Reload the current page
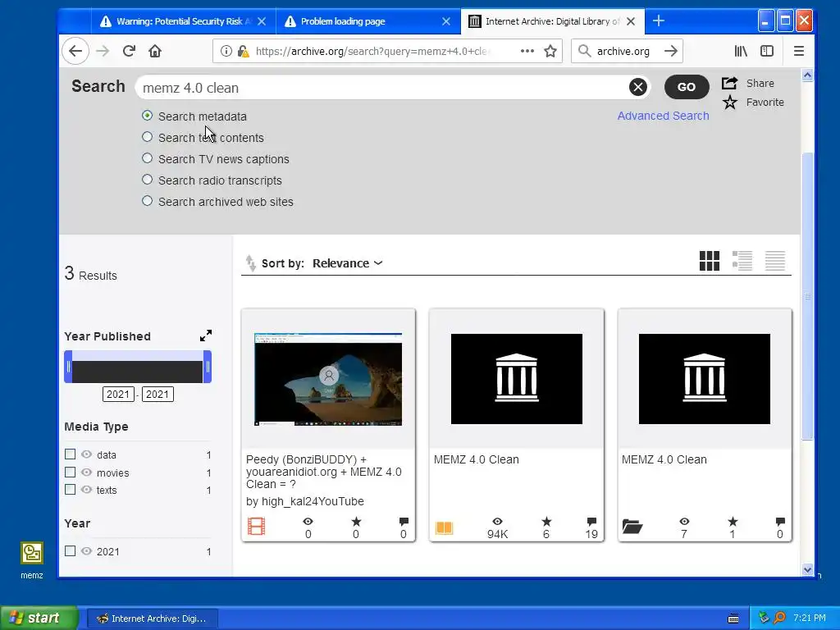This screenshot has width=840, height=630. pos(129,52)
